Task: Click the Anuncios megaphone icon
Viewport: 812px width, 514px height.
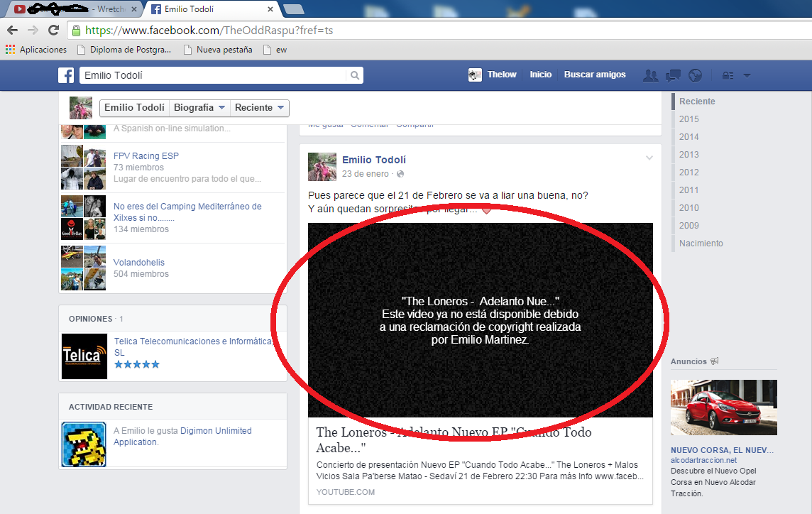Action: coord(714,361)
